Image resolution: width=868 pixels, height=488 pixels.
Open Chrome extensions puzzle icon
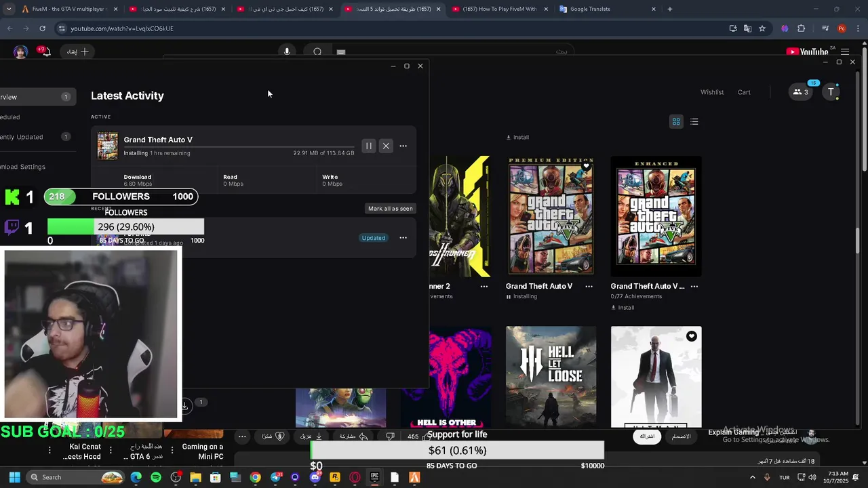801,28
